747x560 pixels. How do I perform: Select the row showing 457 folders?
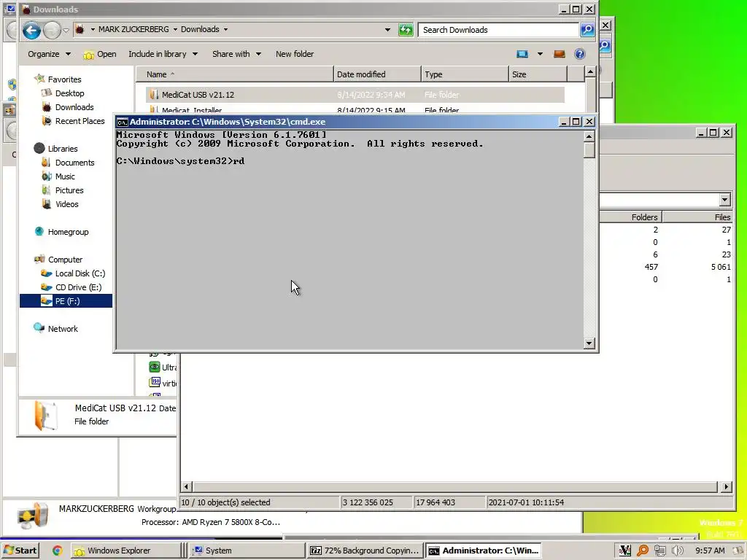click(666, 267)
